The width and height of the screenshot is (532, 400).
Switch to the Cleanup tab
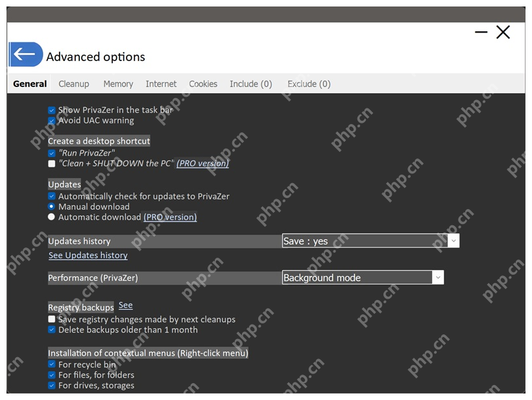tap(73, 84)
